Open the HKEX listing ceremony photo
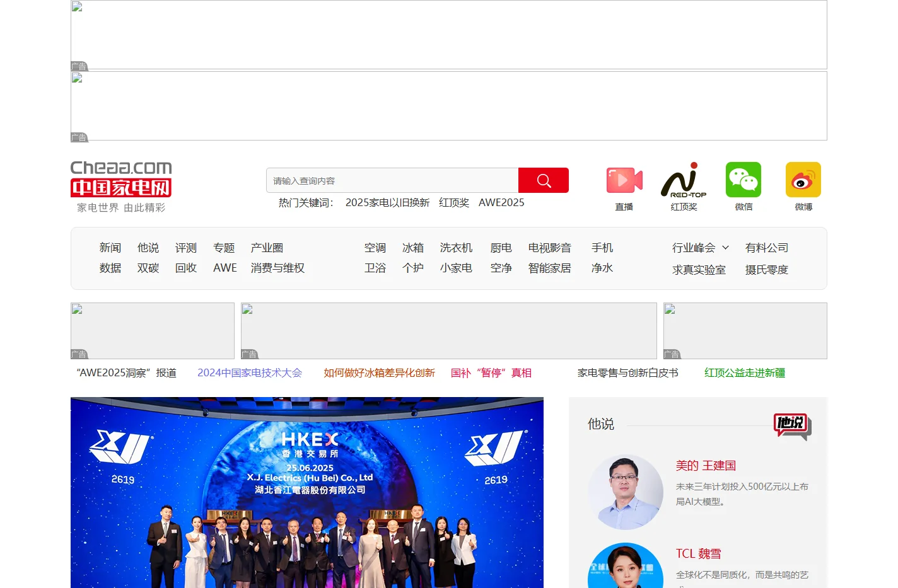 click(x=307, y=492)
